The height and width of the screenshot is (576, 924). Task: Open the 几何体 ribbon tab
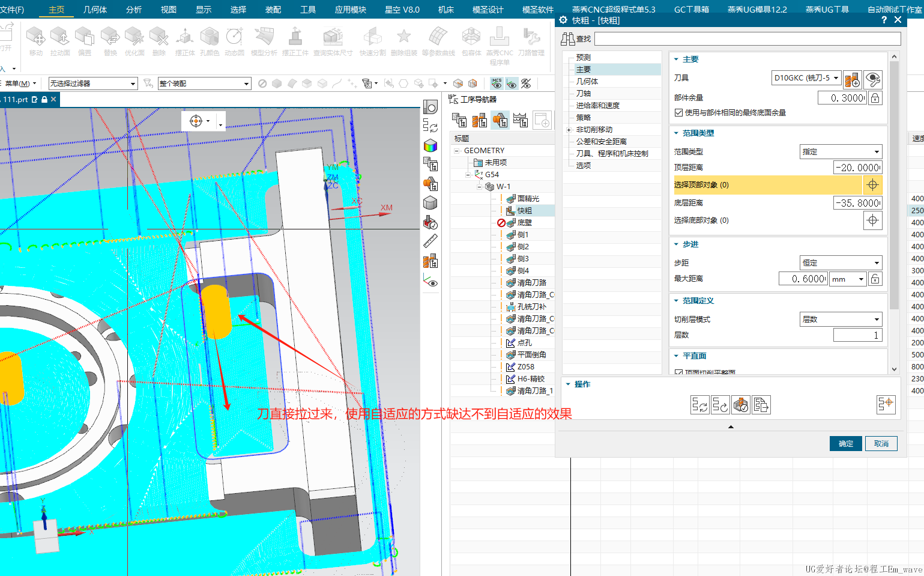(95, 10)
